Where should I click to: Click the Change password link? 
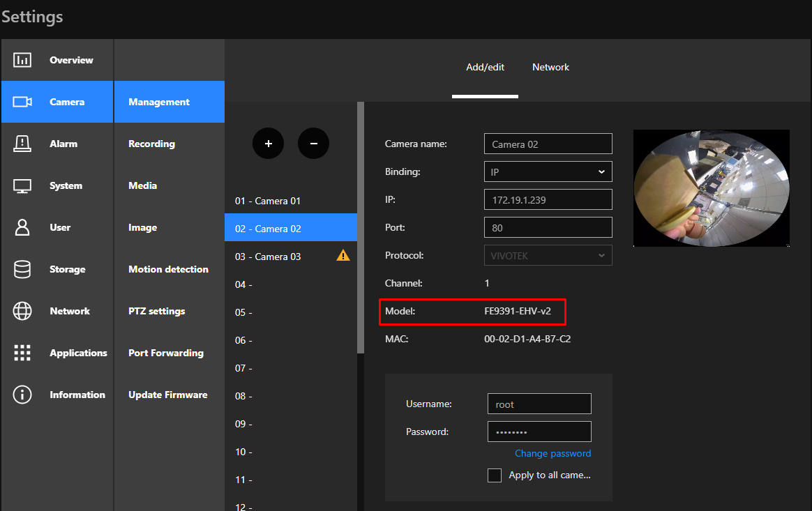[552, 453]
